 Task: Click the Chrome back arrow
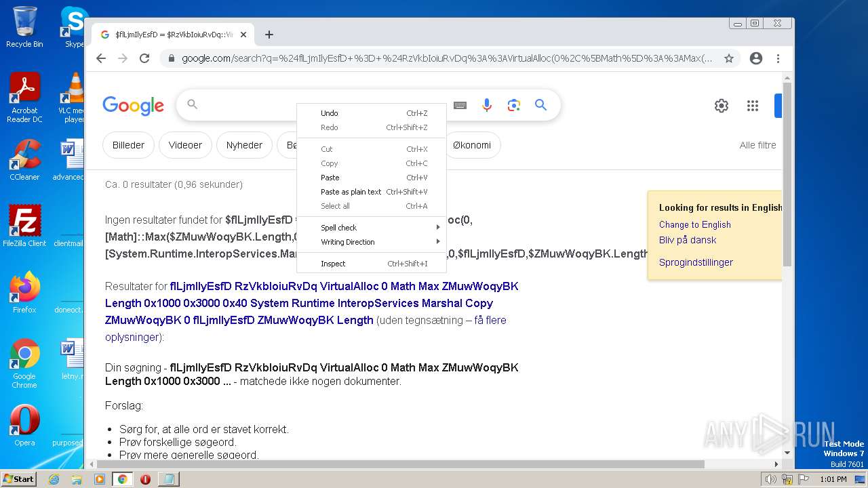click(101, 58)
